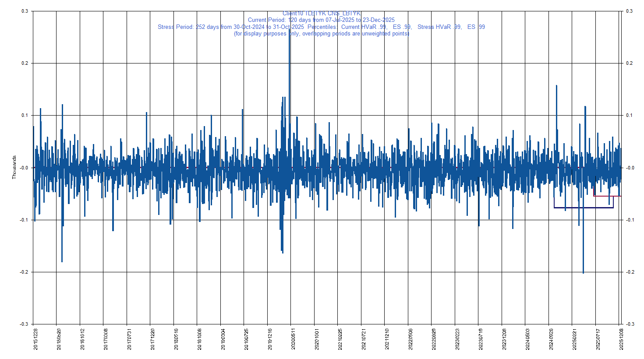Select the 'Current Period: 120 days' subtitle line

(x=321, y=20)
